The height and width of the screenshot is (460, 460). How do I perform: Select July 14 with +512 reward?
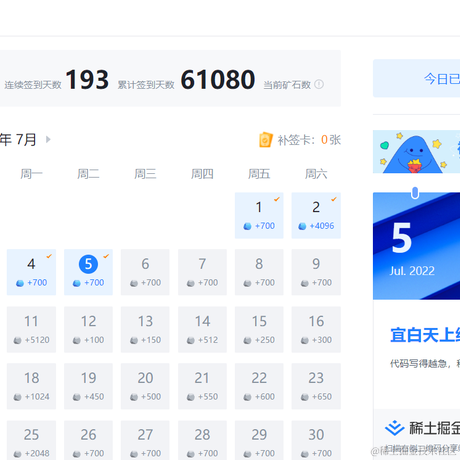point(202,330)
